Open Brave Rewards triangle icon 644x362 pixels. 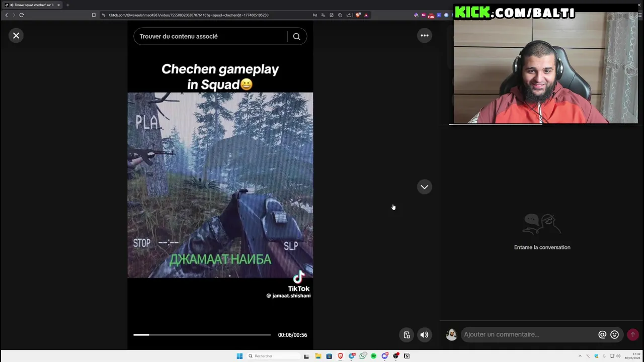tap(366, 15)
